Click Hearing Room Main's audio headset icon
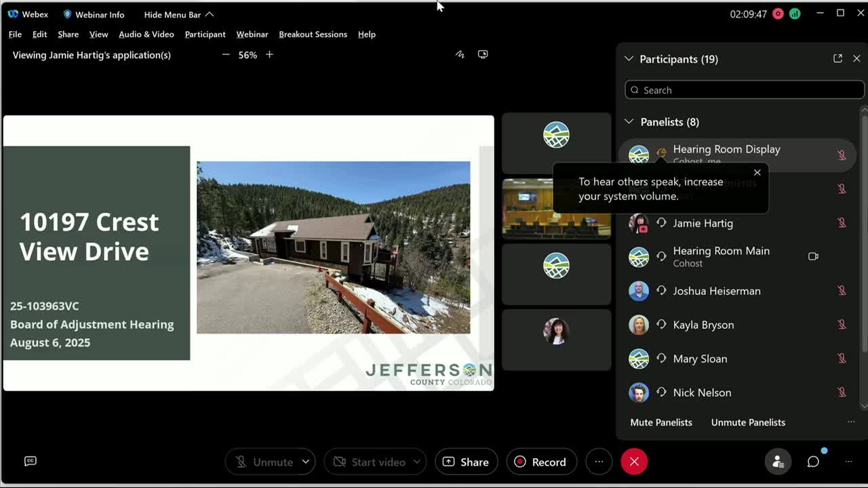Viewport: 868px width, 488px height. 661,256
